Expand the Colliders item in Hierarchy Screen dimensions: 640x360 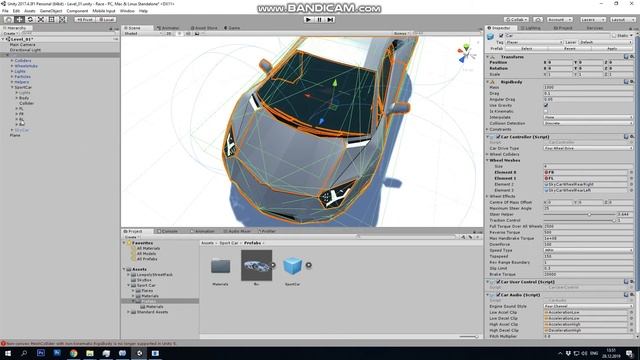(x=12, y=60)
